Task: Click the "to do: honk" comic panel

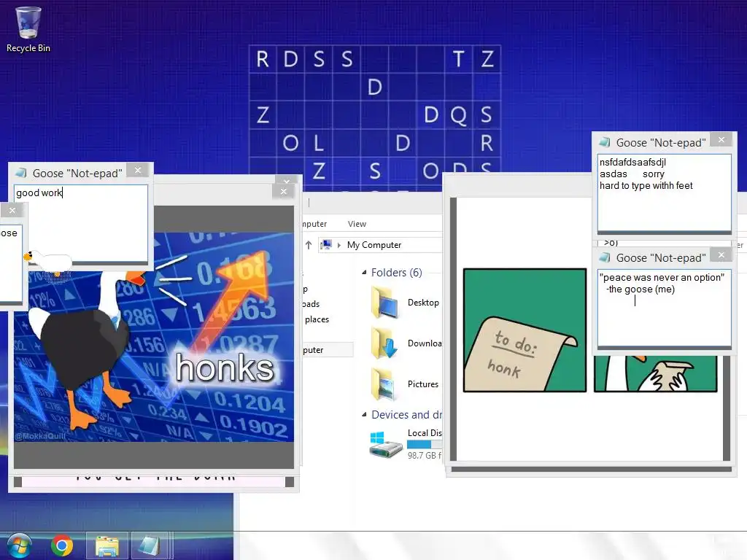Action: click(525, 330)
